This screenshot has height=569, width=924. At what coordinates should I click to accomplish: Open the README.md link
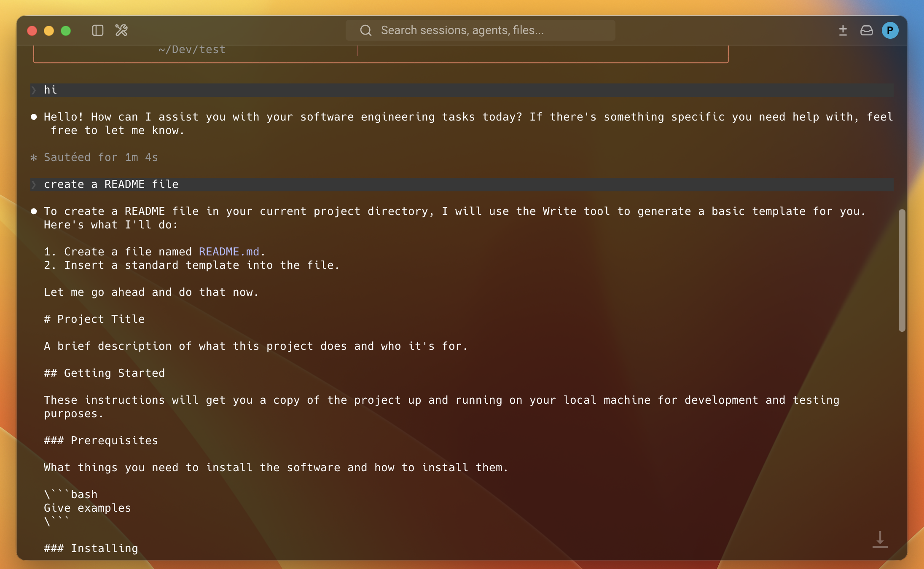point(229,252)
